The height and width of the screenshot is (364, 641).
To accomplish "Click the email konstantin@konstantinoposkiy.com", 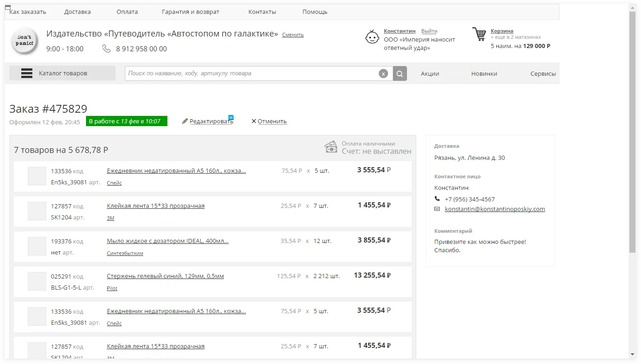I will pos(495,209).
